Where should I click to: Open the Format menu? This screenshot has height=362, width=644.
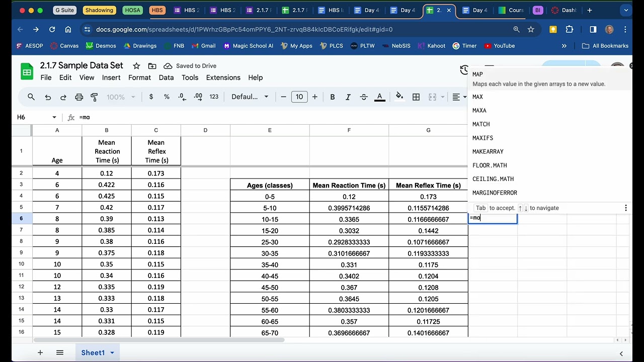139,77
